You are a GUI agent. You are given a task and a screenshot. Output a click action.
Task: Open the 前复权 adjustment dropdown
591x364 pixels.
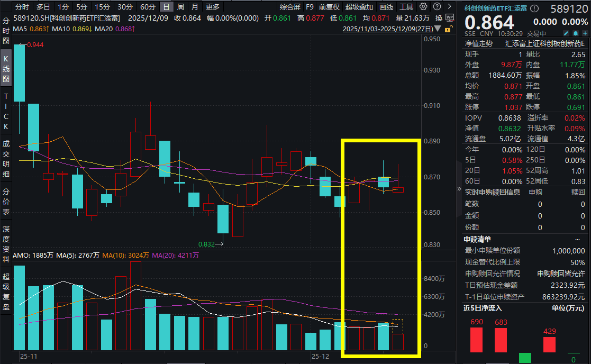329,7
